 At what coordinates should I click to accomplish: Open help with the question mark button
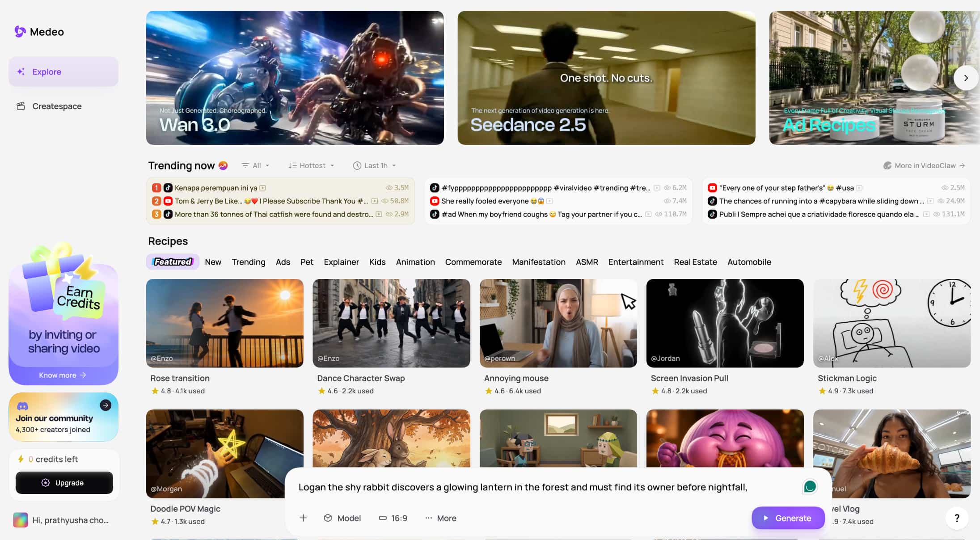tap(957, 518)
